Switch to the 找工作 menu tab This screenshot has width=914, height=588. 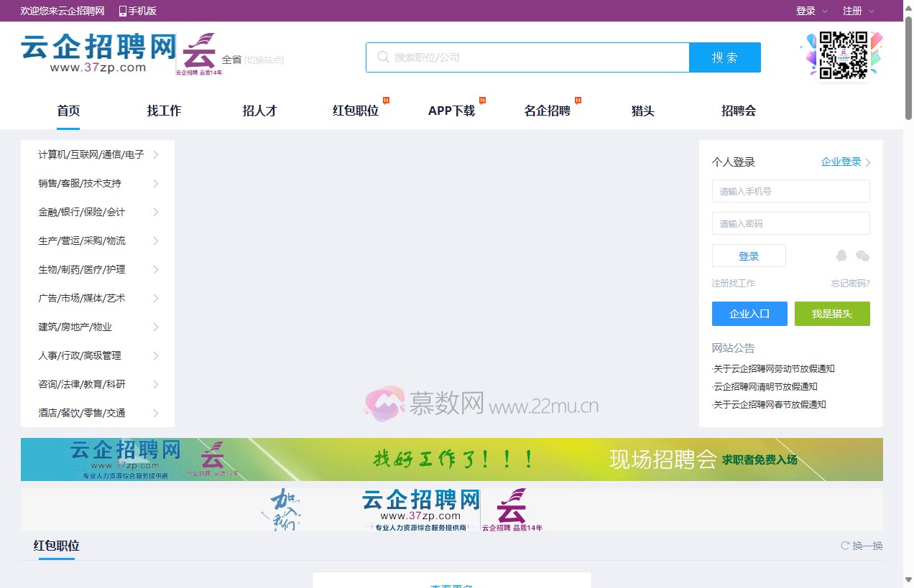[163, 111]
